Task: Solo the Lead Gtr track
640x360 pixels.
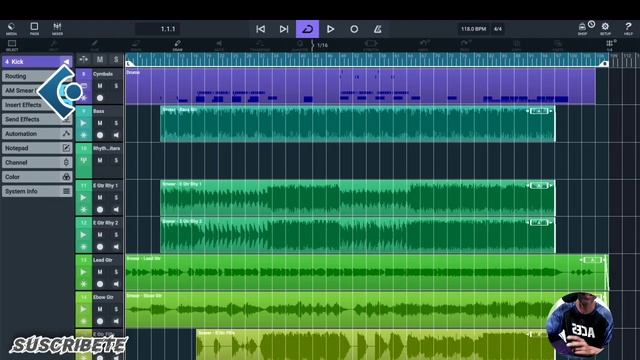Action: point(116,272)
